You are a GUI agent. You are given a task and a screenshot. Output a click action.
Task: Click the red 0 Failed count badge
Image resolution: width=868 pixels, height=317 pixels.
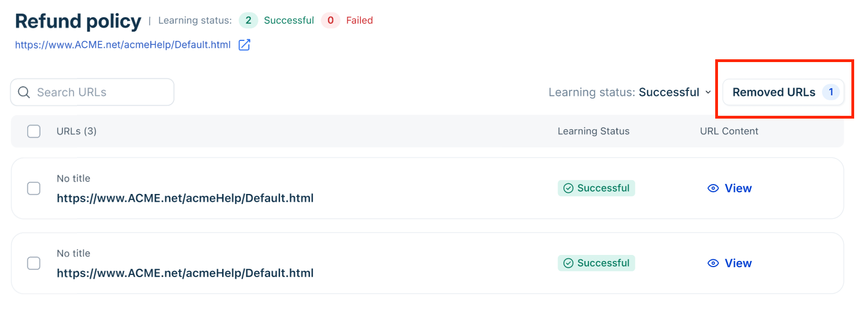click(x=330, y=21)
